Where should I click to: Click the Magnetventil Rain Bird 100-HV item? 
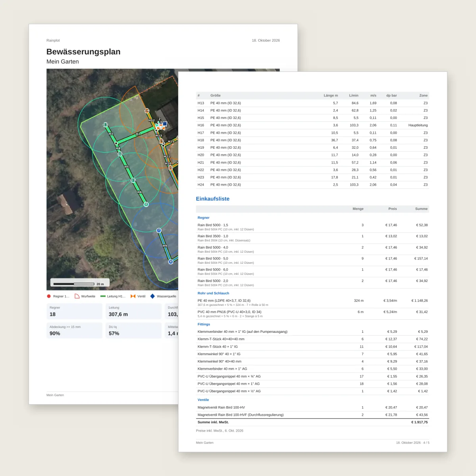(221, 407)
